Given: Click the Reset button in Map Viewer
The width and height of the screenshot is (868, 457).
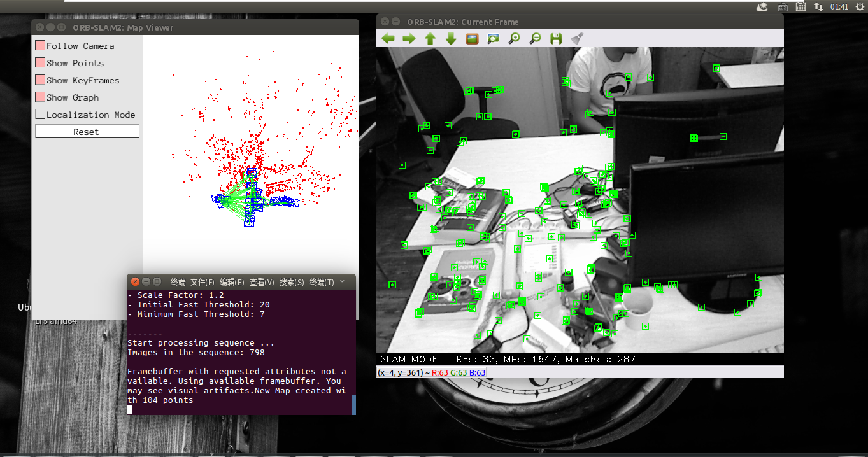Looking at the screenshot, I should [87, 132].
